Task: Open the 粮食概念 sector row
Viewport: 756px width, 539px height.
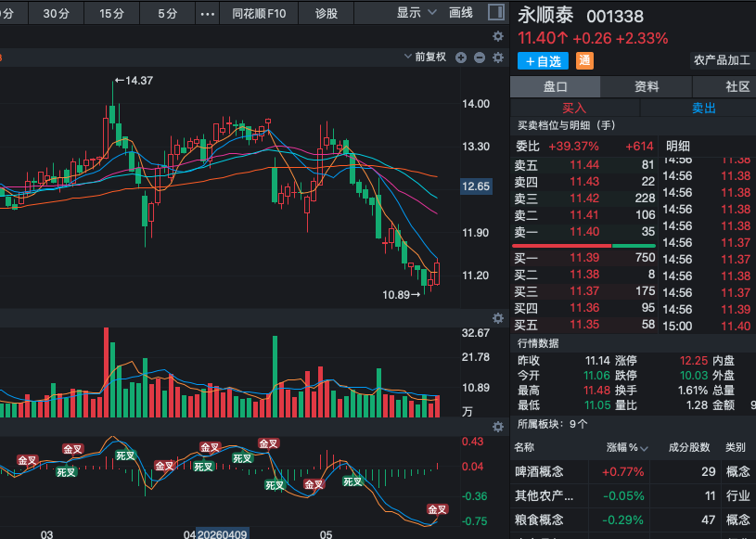Action: (x=633, y=520)
